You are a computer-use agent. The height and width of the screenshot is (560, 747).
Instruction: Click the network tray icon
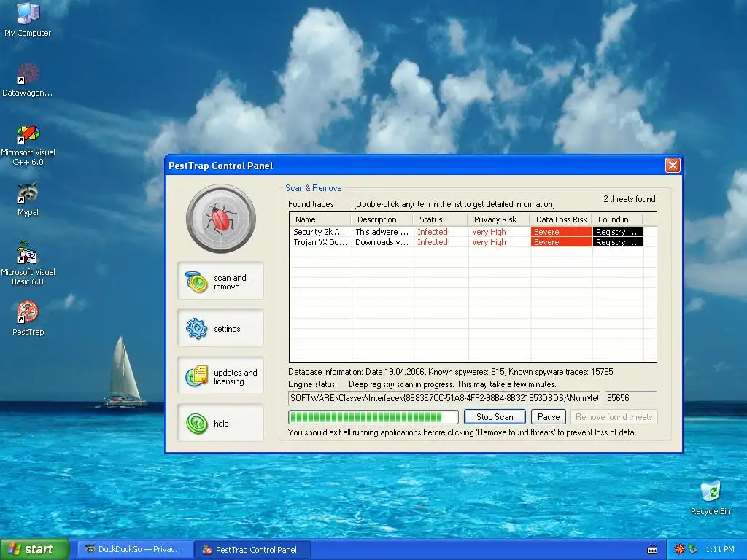point(692,549)
